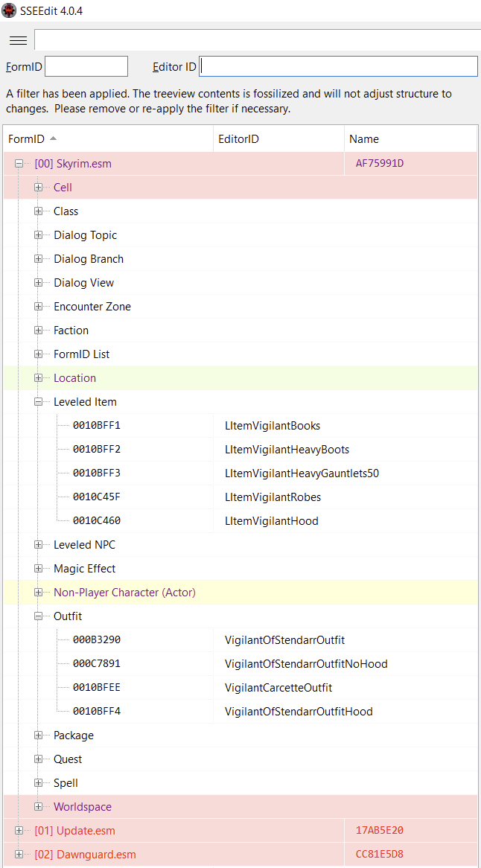Focus the FormID input field
The image size is (481, 868).
tap(86, 66)
